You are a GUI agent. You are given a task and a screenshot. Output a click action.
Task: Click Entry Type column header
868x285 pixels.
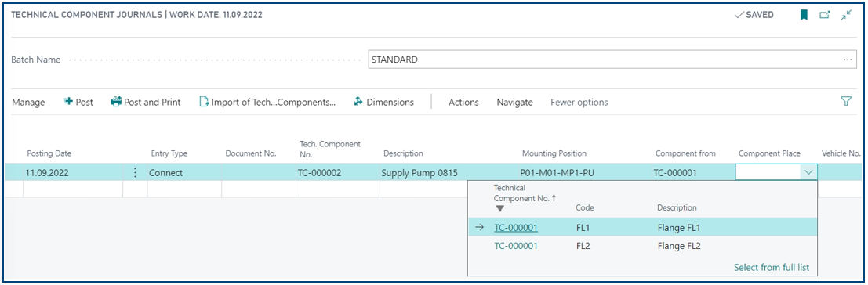[x=169, y=153]
